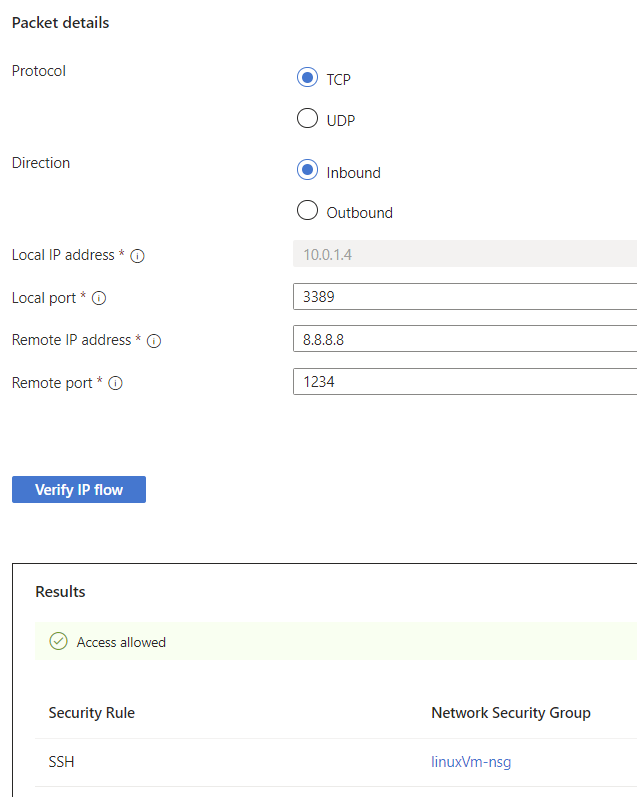This screenshot has height=797, width=637.
Task: Click info icon next to Remote port
Action: pos(115,383)
